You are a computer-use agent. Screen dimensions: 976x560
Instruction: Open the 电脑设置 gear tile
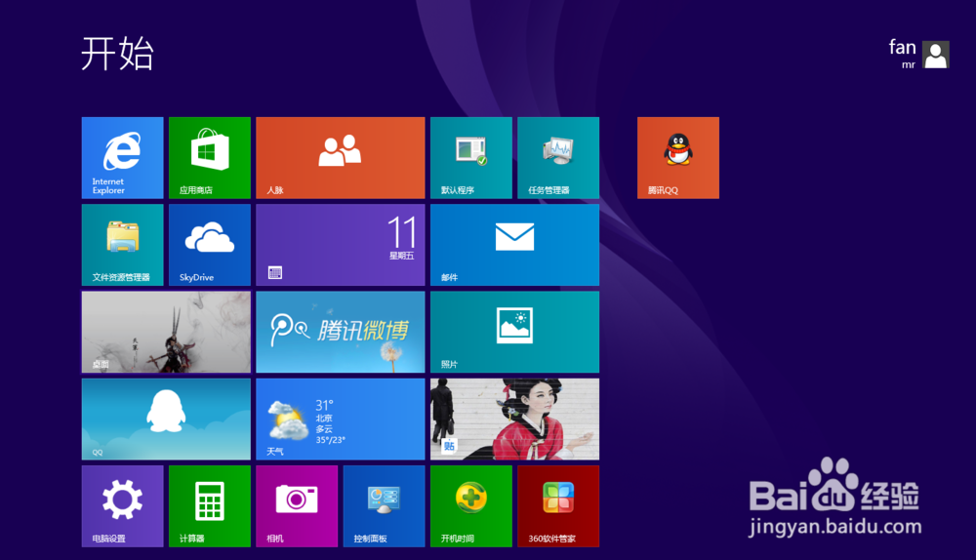(123, 506)
